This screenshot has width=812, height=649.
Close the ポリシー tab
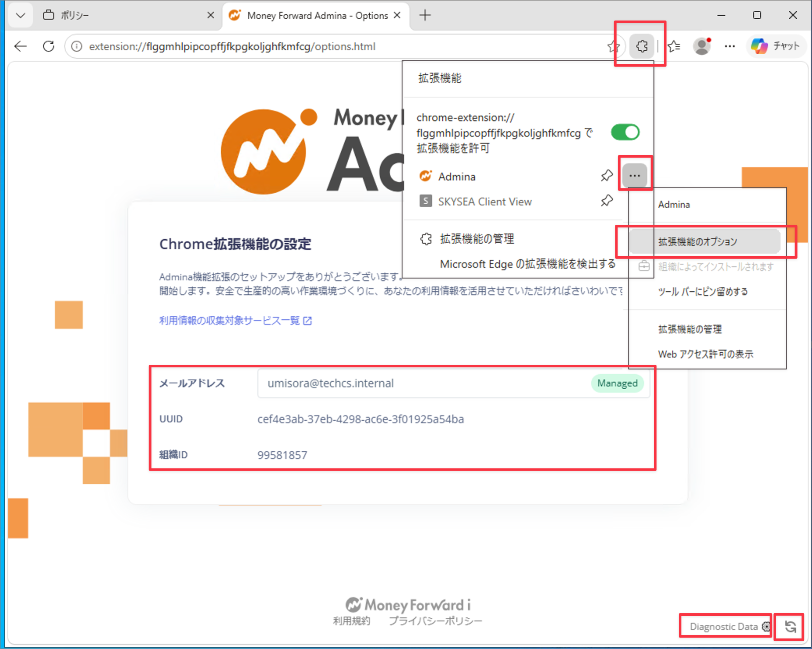tap(211, 15)
